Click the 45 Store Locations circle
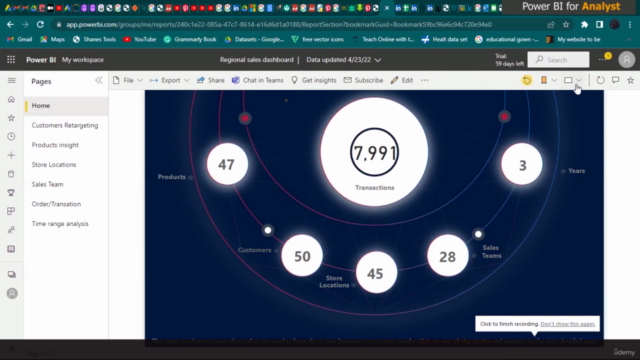640x360 pixels. (x=376, y=272)
